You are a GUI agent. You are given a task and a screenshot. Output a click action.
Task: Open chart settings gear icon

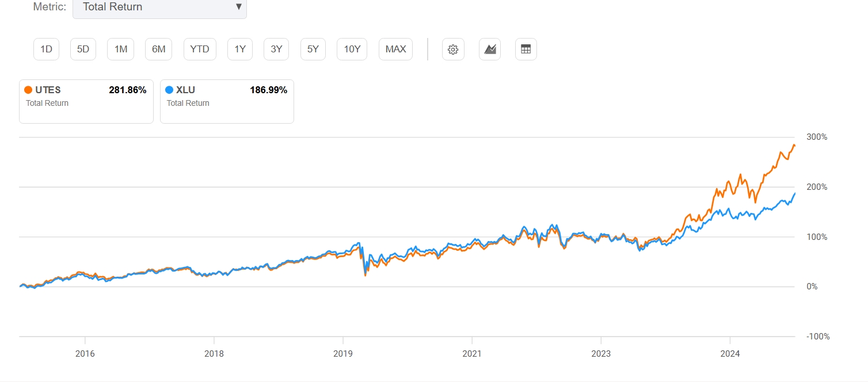(x=453, y=49)
